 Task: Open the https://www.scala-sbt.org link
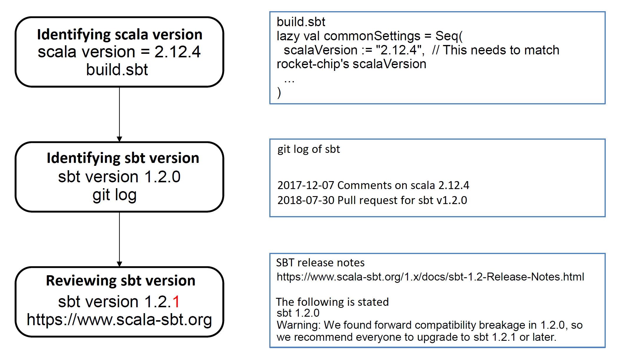click(119, 320)
